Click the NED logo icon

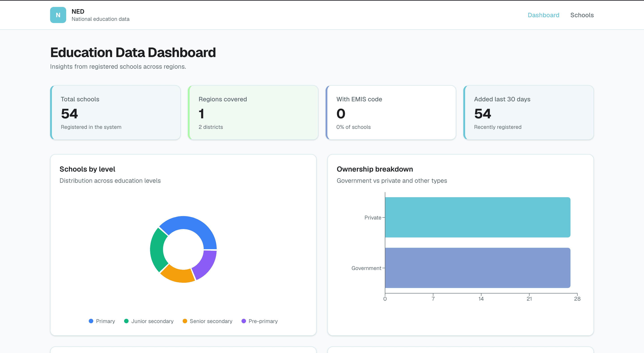58,15
